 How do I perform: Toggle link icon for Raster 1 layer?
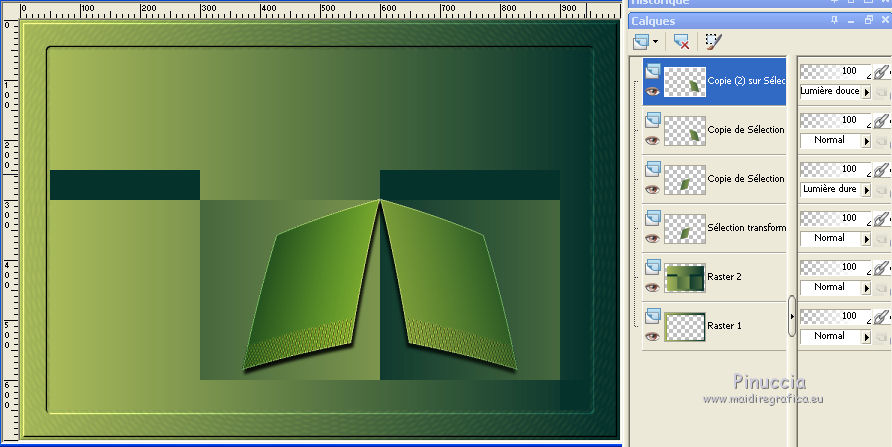[x=881, y=316]
